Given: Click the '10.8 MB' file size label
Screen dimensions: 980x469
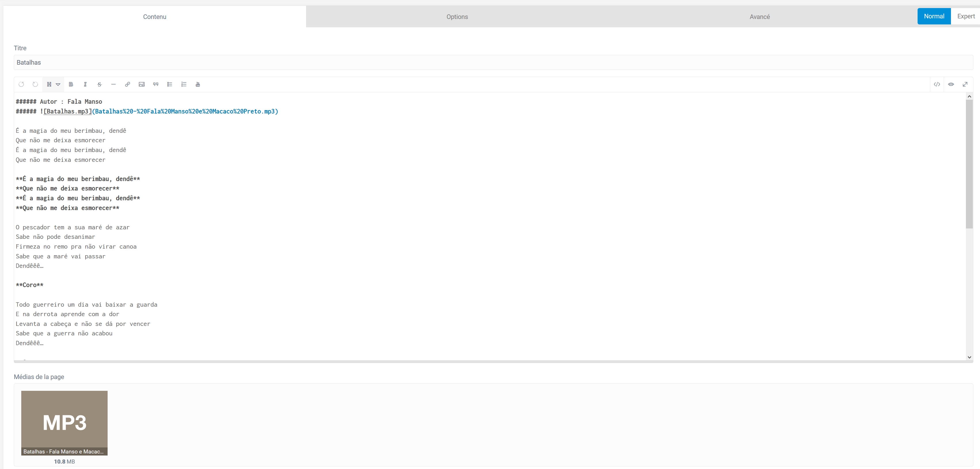Looking at the screenshot, I should point(64,462).
